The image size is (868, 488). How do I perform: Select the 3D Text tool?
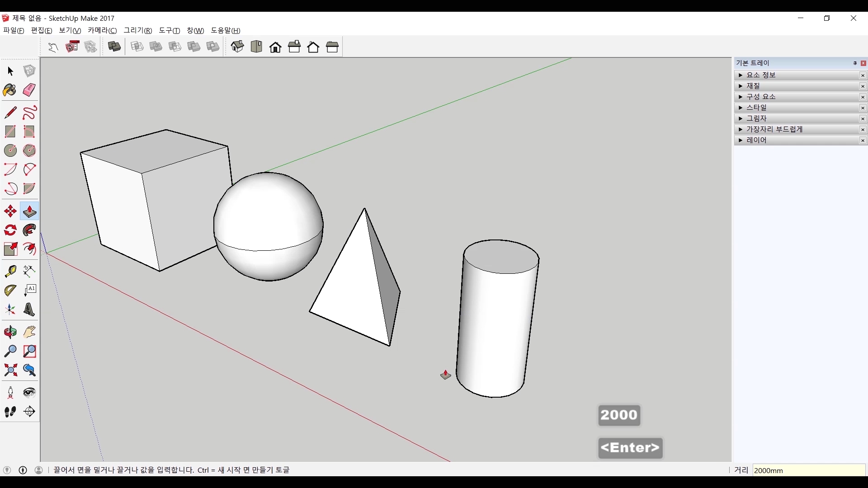29,310
